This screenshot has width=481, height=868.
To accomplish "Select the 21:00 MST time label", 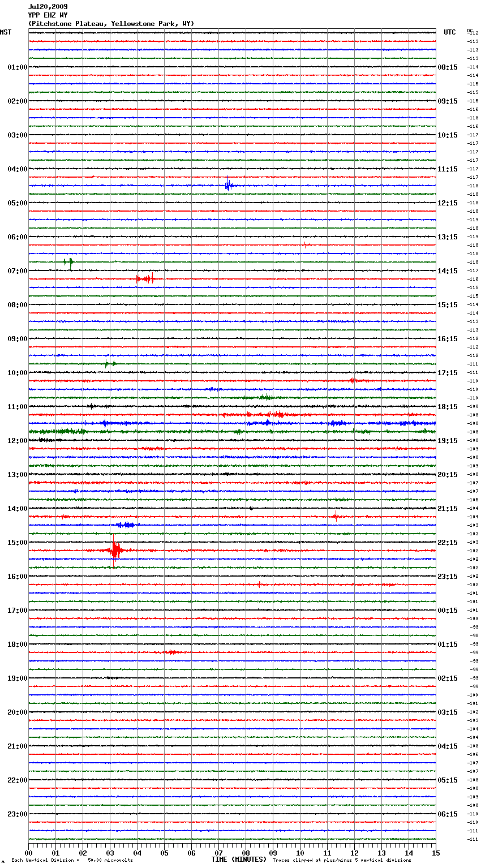I will 17,746.
